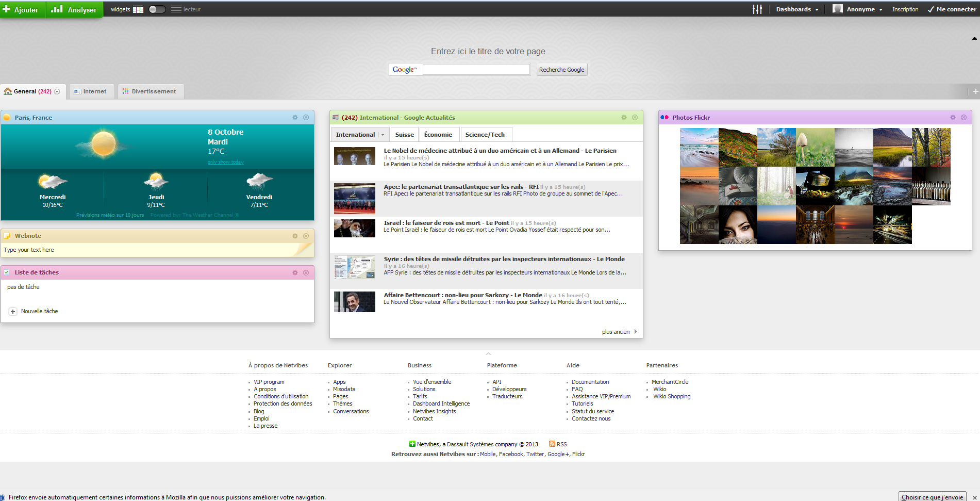Close the Google Actualités widget

click(x=635, y=118)
